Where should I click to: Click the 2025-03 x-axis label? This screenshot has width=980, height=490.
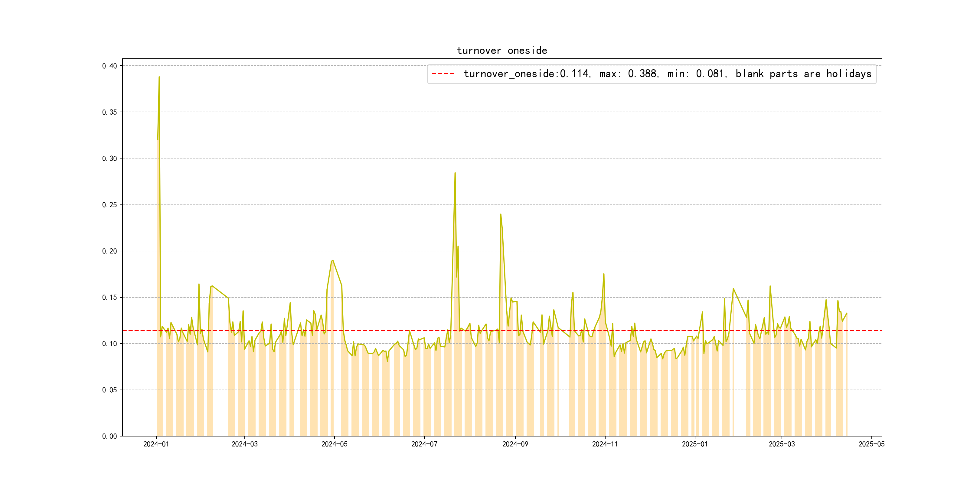coord(781,444)
